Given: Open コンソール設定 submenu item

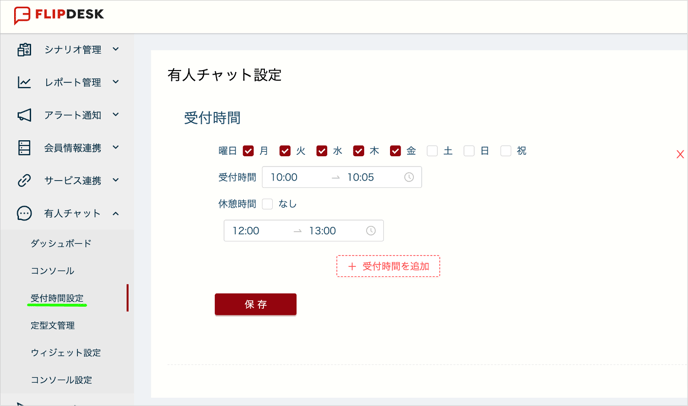Looking at the screenshot, I should tap(61, 380).
